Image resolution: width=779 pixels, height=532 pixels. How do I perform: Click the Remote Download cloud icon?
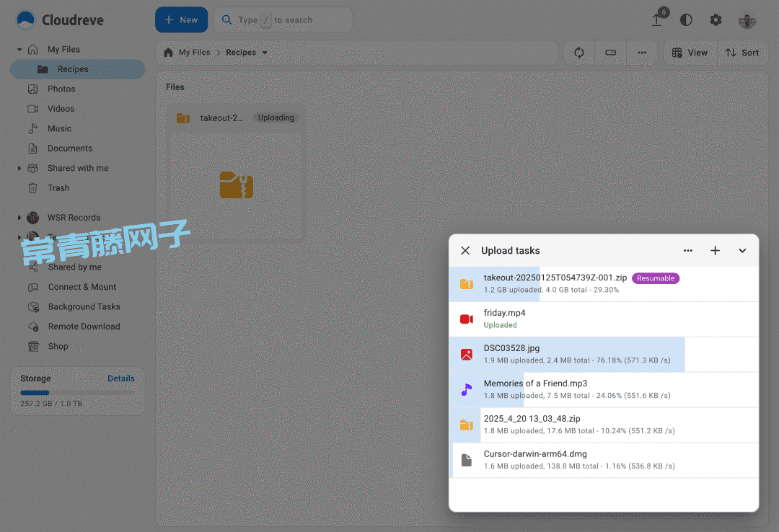point(33,327)
